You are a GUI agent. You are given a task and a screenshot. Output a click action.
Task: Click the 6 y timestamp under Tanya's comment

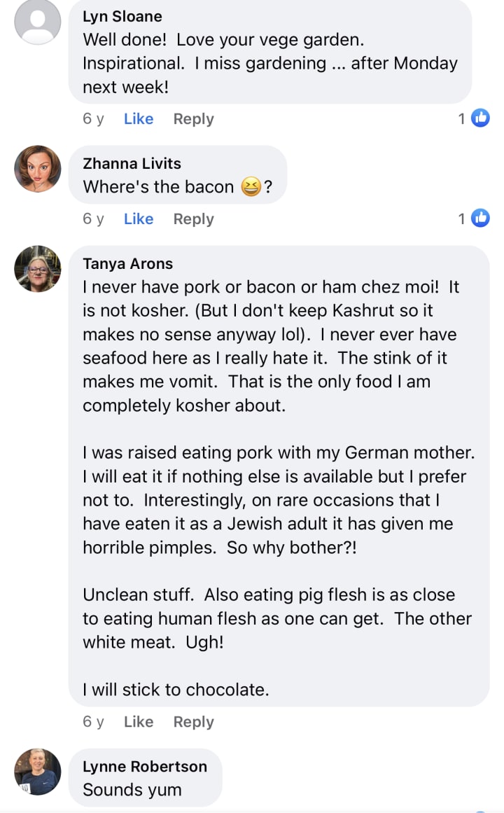click(93, 722)
